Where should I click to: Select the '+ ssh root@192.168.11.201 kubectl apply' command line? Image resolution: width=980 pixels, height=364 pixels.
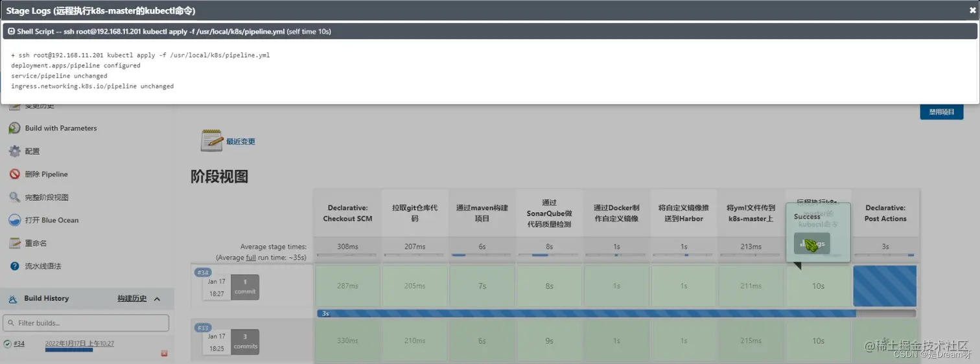pos(140,55)
